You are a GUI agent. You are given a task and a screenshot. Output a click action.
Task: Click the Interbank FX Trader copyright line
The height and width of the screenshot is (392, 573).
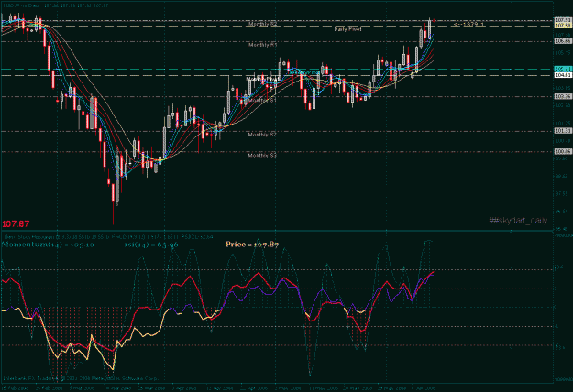tap(81, 378)
